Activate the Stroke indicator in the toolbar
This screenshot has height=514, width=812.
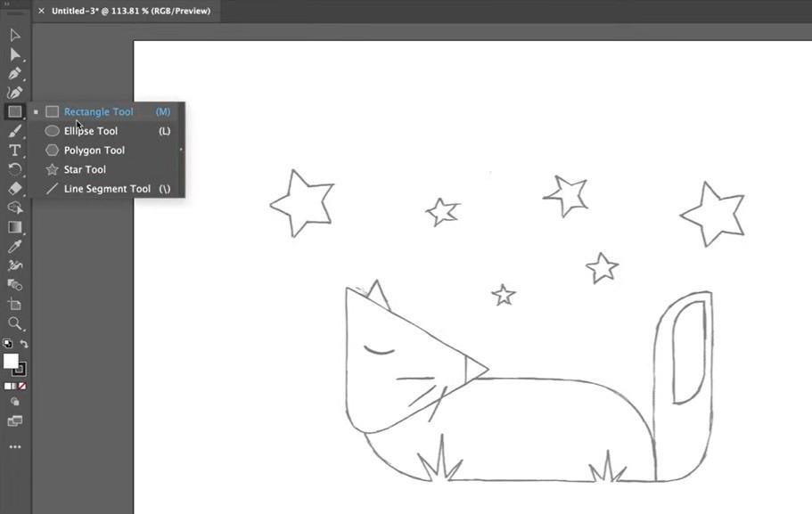(x=21, y=371)
